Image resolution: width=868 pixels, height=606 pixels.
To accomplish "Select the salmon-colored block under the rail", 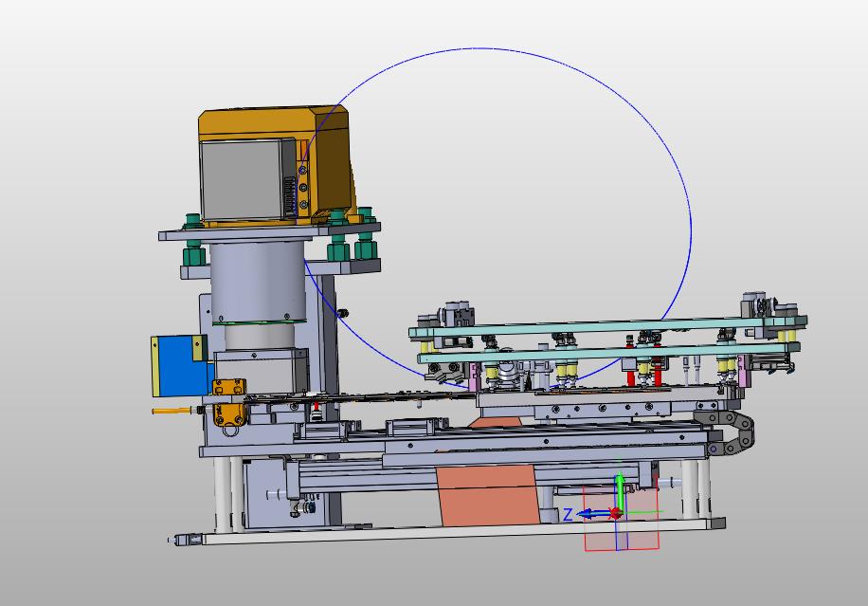I will [x=486, y=495].
